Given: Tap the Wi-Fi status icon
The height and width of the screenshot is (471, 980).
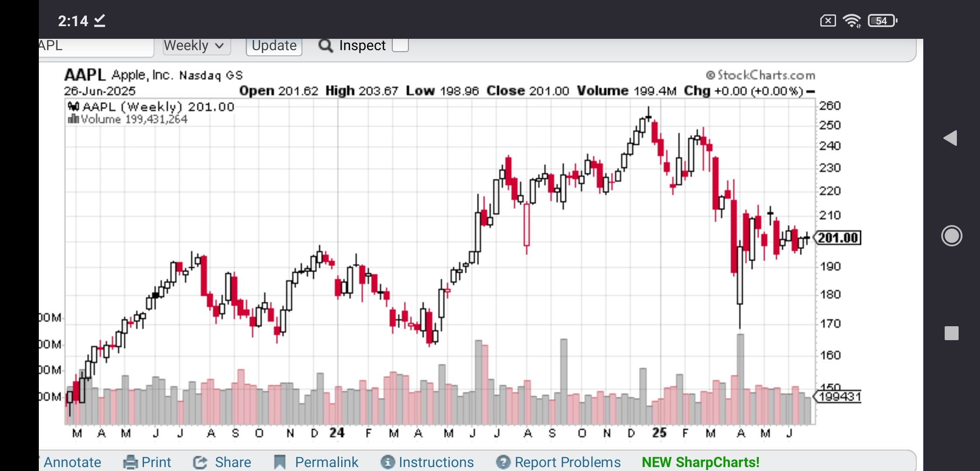Looking at the screenshot, I should 852,20.
